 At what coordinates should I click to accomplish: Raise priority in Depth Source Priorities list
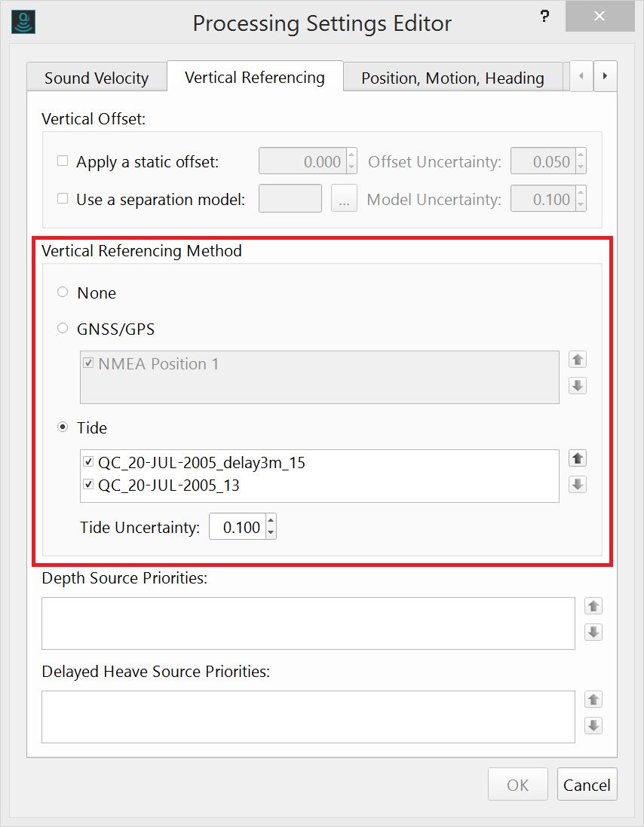click(593, 605)
